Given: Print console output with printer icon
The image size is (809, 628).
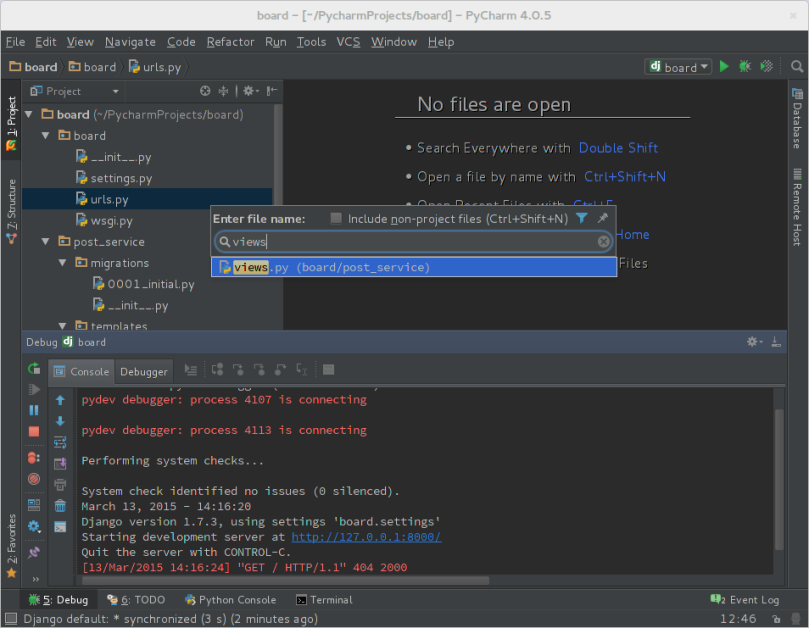Looking at the screenshot, I should coord(60,485).
